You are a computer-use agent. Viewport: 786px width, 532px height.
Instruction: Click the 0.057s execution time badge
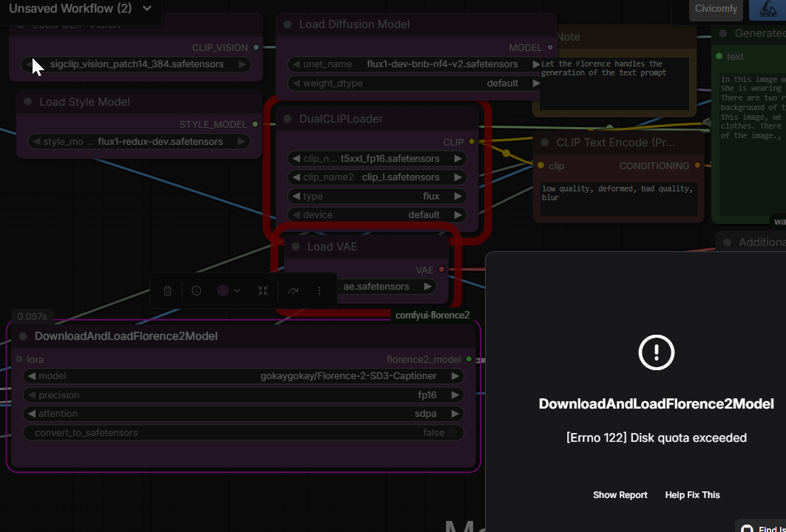(x=32, y=316)
